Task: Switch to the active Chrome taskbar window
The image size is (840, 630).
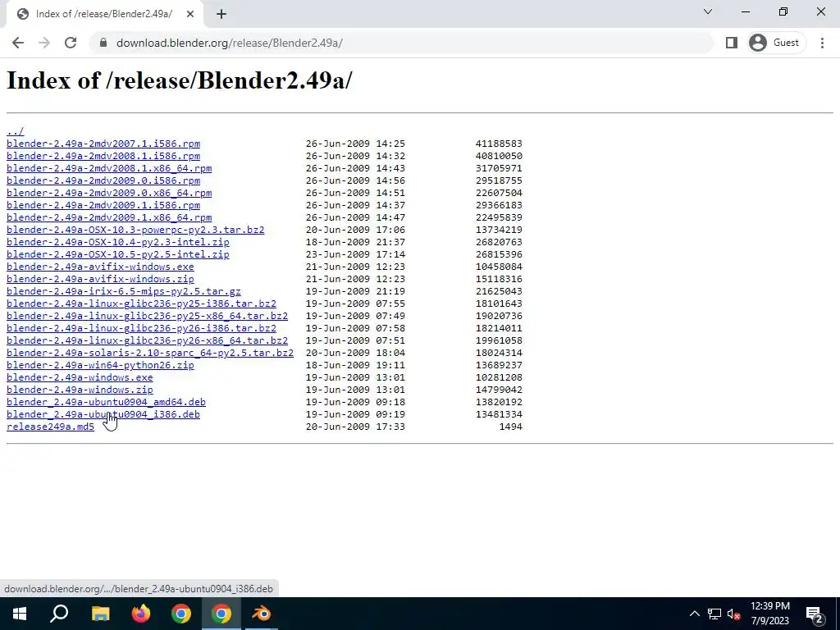Action: point(221,614)
